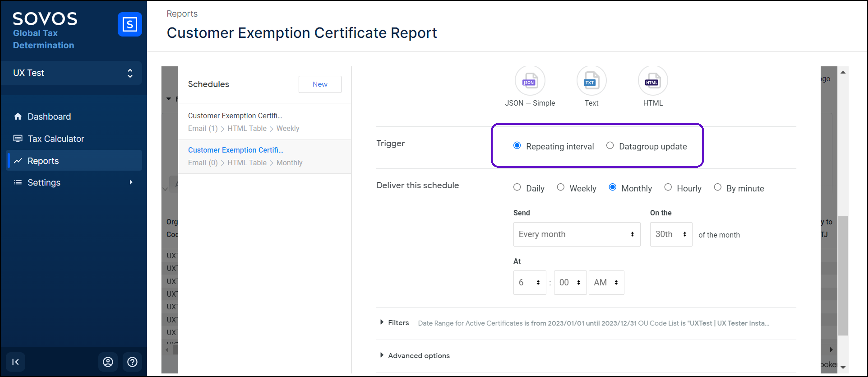The height and width of the screenshot is (377, 868).
Task: Select the Datagroup update trigger option
Action: (x=610, y=145)
